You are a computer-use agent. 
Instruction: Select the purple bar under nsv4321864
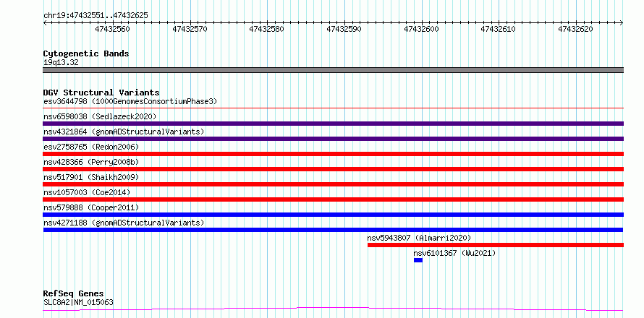(333, 139)
